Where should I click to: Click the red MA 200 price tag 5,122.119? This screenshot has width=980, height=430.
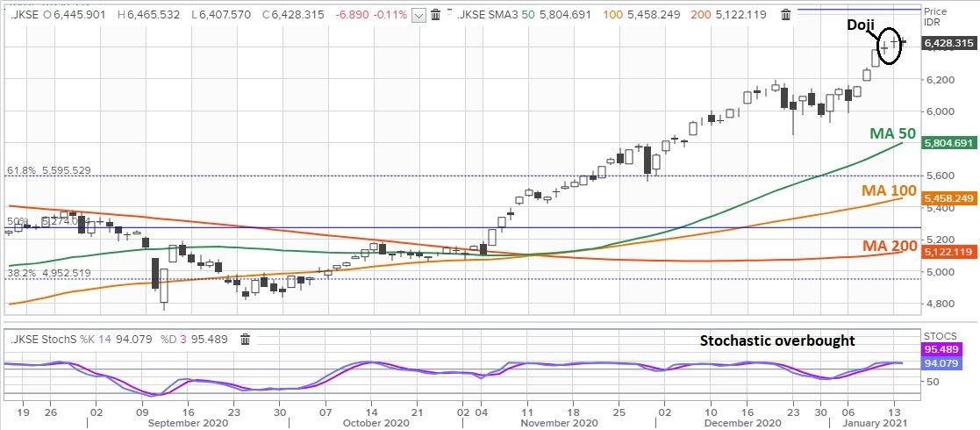point(949,252)
